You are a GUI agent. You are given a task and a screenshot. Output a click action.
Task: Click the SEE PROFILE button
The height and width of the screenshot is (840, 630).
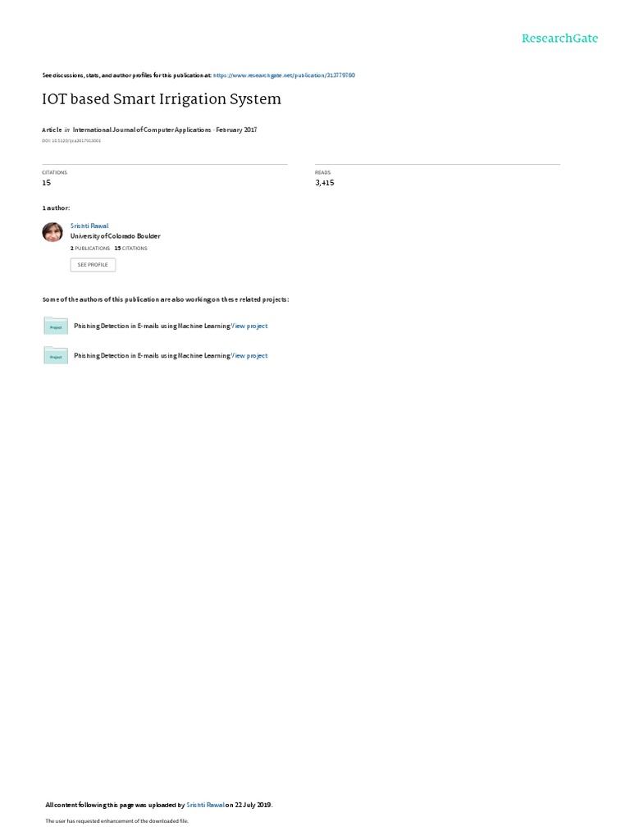pyautogui.click(x=93, y=265)
